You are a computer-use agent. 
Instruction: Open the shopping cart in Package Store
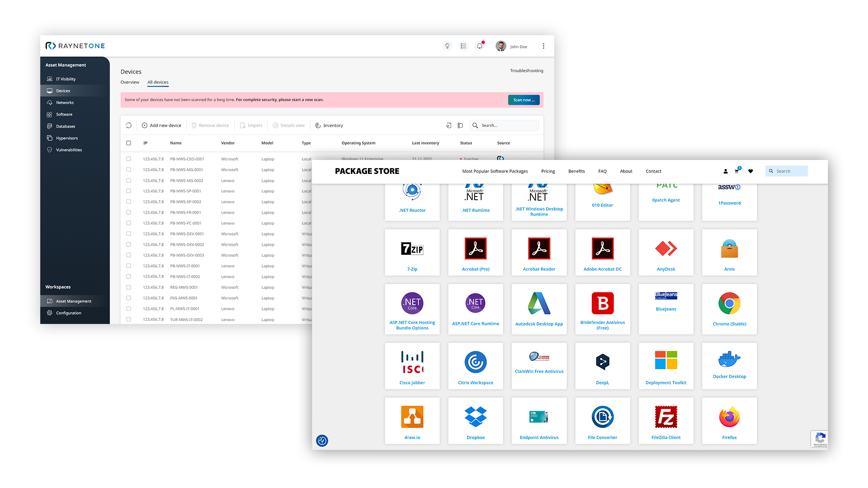(x=737, y=171)
